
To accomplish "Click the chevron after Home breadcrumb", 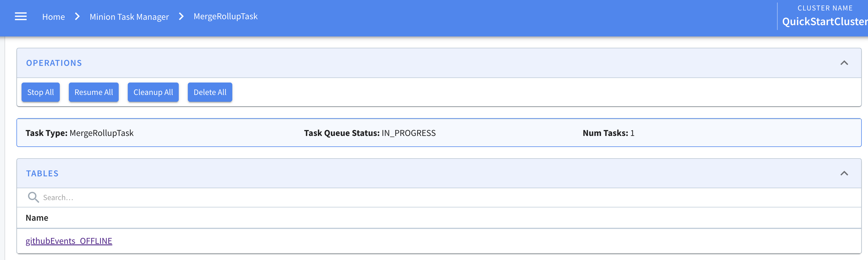I will pos(77,16).
